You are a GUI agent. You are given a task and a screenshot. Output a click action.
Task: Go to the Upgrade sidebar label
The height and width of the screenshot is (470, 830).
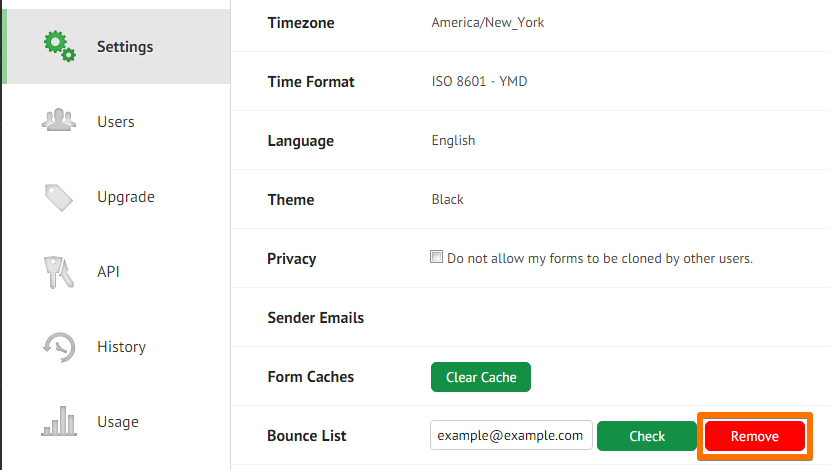click(126, 197)
